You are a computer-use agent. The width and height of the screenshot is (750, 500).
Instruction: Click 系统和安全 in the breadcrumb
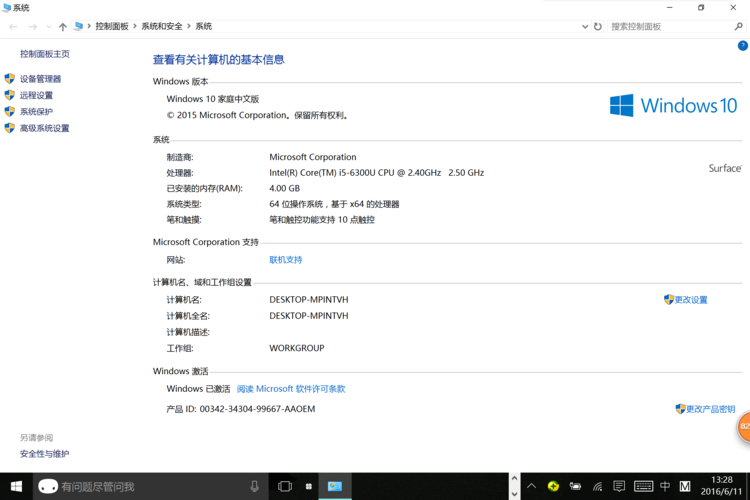point(162,26)
